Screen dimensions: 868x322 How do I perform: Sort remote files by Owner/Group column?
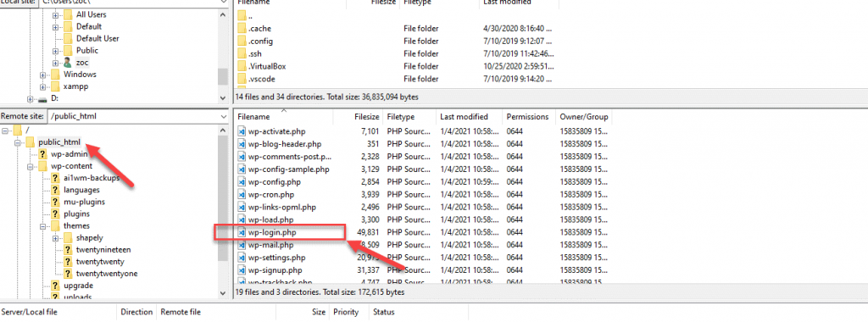pyautogui.click(x=584, y=117)
